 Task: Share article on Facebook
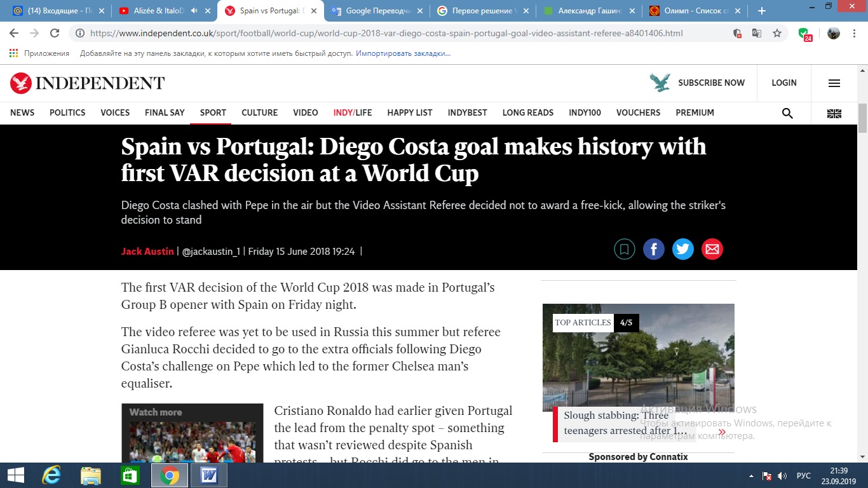pyautogui.click(x=654, y=249)
